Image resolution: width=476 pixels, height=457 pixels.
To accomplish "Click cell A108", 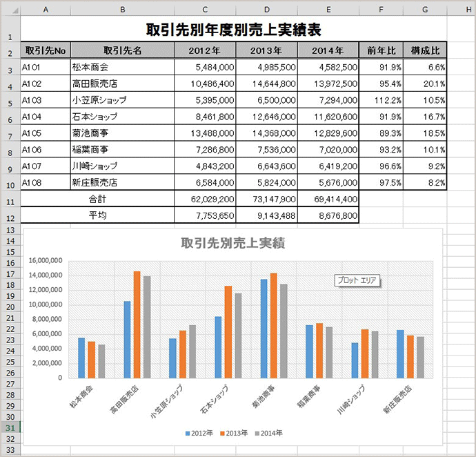I will (46, 182).
